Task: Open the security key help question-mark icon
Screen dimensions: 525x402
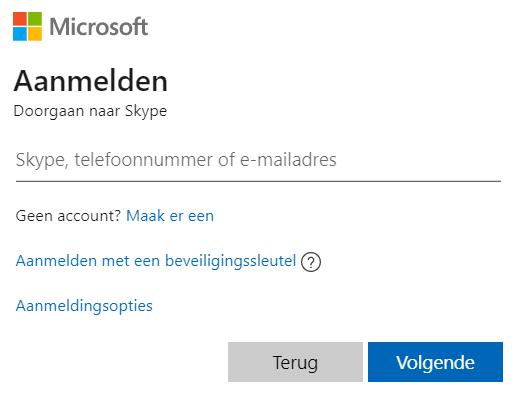Action: [x=311, y=262]
